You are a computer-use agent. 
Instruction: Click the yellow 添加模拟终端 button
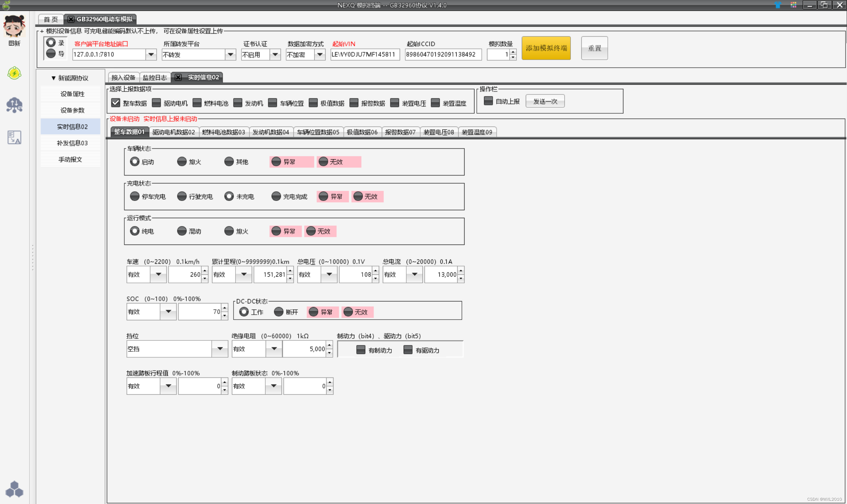click(x=546, y=48)
